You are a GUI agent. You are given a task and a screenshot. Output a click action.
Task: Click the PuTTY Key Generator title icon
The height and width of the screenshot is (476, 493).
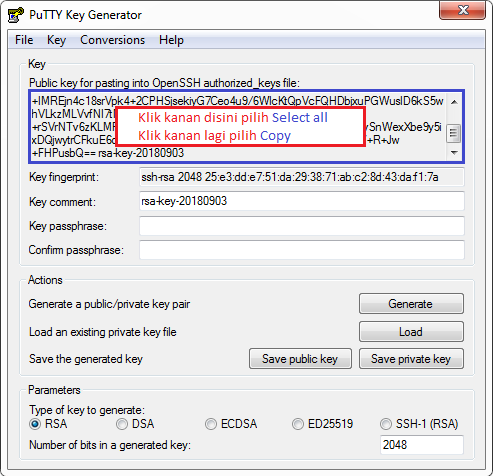tap(15, 15)
